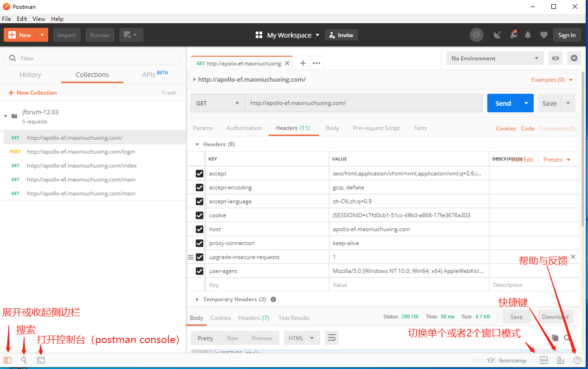Open HTML response format dropdown

point(302,338)
